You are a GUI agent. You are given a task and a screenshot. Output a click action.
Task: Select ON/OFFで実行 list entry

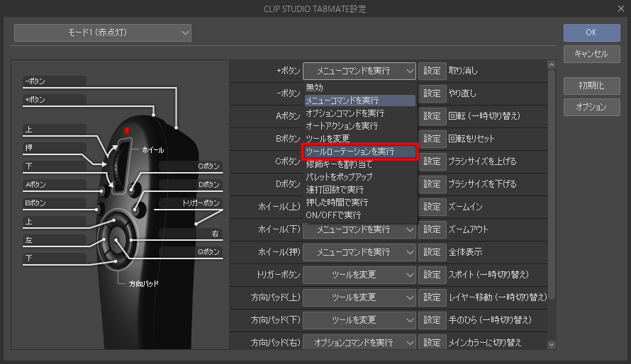pyautogui.click(x=360, y=215)
